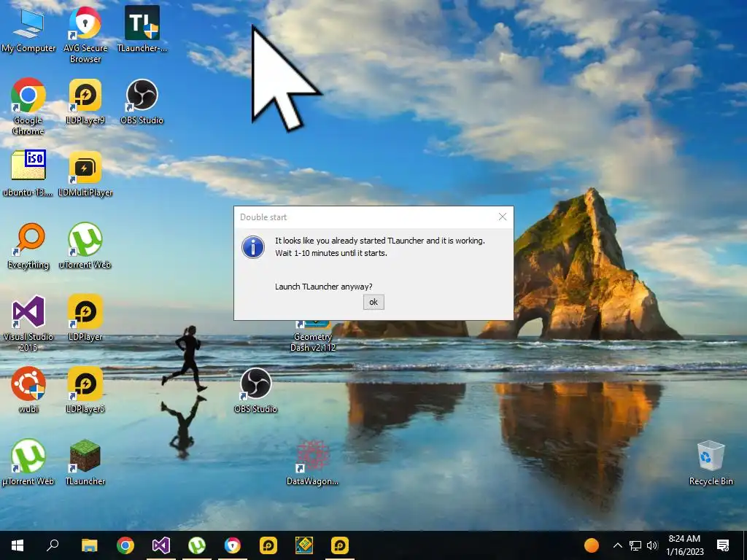The width and height of the screenshot is (747, 560).
Task: Click ok in Double start dialog
Action: 373,302
